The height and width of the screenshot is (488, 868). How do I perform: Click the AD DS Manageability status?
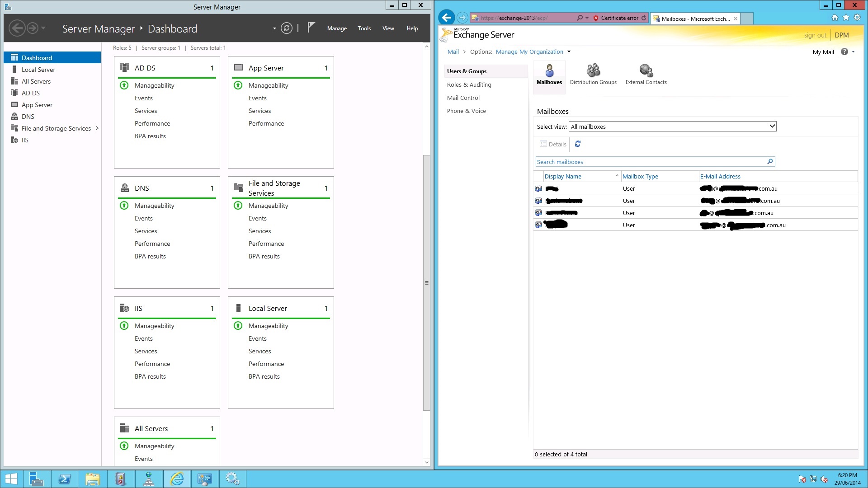pyautogui.click(x=154, y=85)
